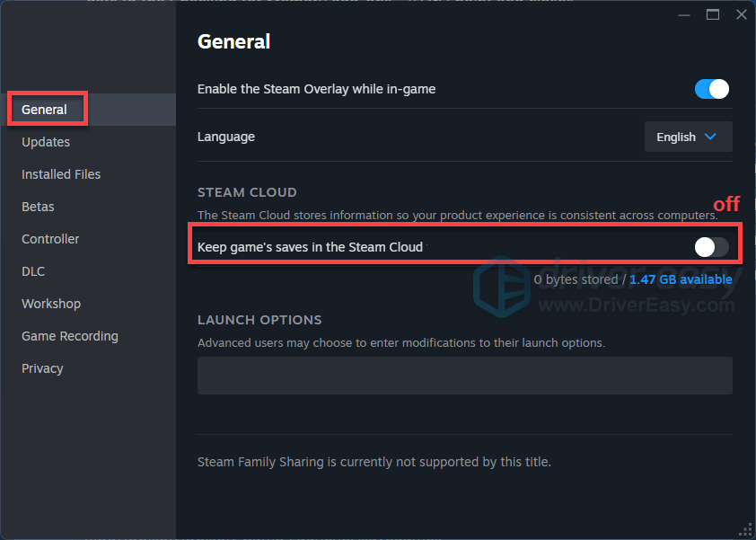The image size is (756, 540).
Task: Focus the Launch Options text field
Action: pos(464,376)
